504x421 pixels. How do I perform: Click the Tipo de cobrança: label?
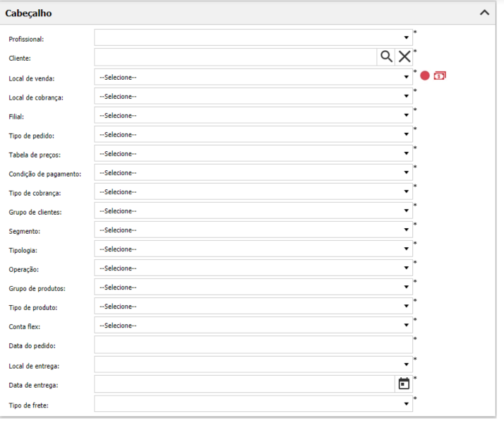point(35,194)
